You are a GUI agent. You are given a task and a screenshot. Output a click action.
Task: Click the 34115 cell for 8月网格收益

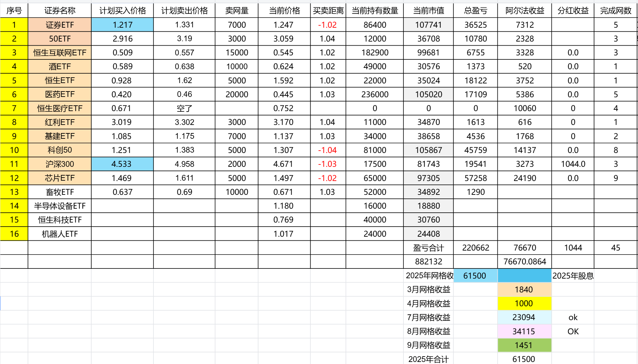point(525,332)
